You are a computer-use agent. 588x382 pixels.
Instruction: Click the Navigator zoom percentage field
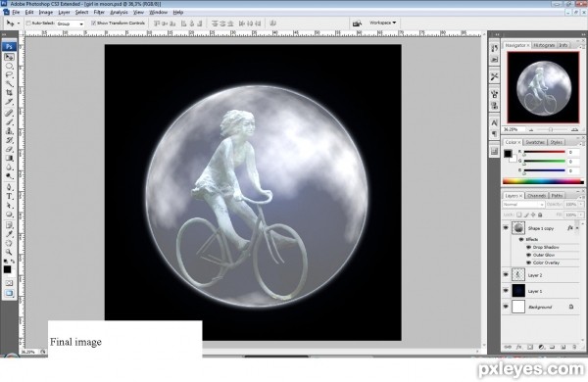514,129
